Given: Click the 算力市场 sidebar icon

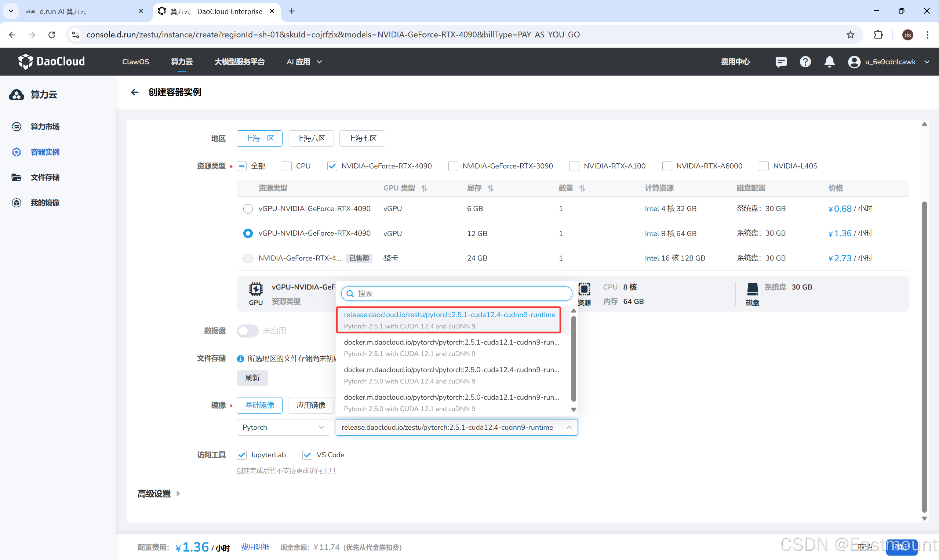Looking at the screenshot, I should (17, 127).
